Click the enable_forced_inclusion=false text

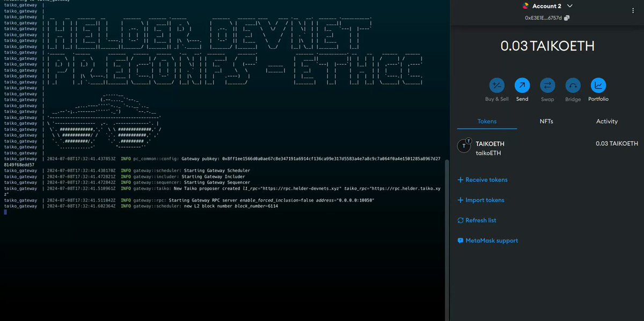pos(276,200)
